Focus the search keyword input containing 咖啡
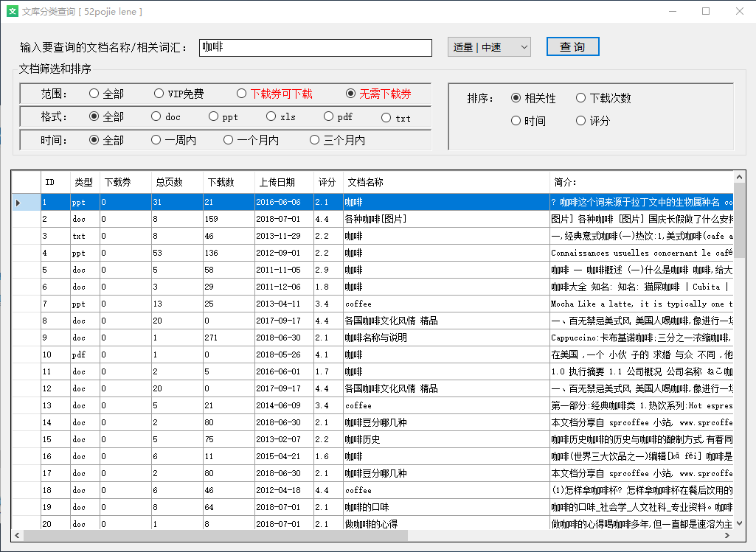Screen dimensions: 756x552 (316, 48)
